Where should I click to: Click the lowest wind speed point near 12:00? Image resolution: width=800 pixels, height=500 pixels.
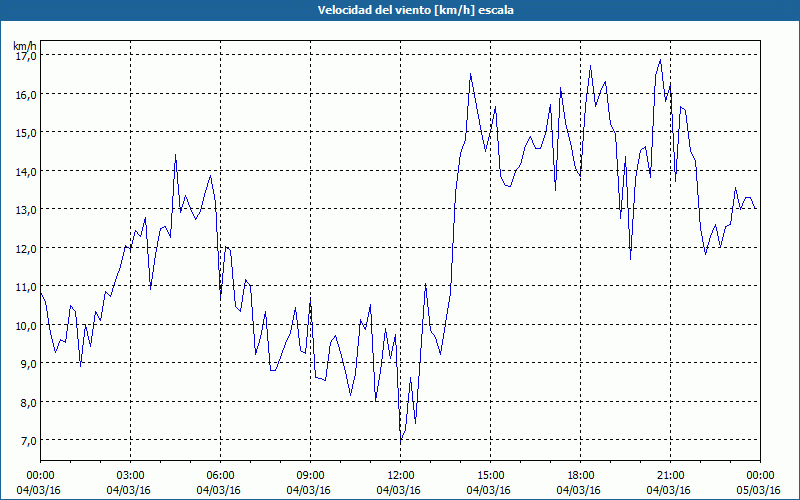pyautogui.click(x=401, y=439)
